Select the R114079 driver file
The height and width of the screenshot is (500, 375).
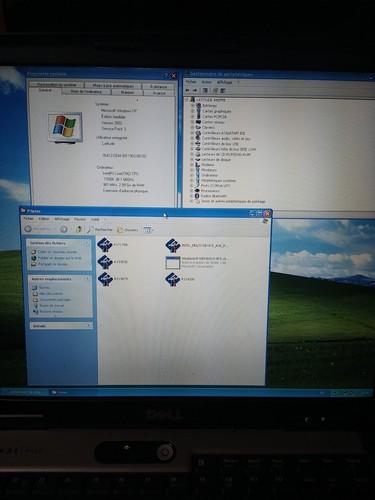(x=113, y=278)
